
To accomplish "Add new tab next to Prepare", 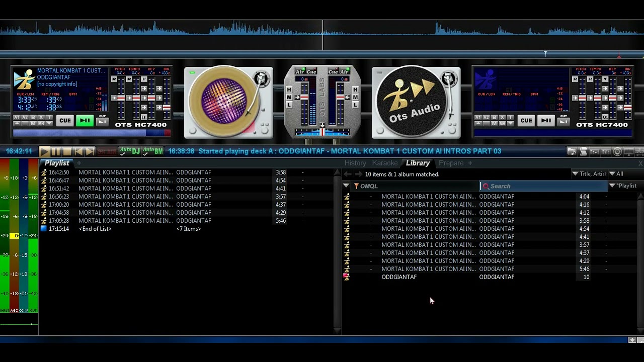I will (470, 163).
